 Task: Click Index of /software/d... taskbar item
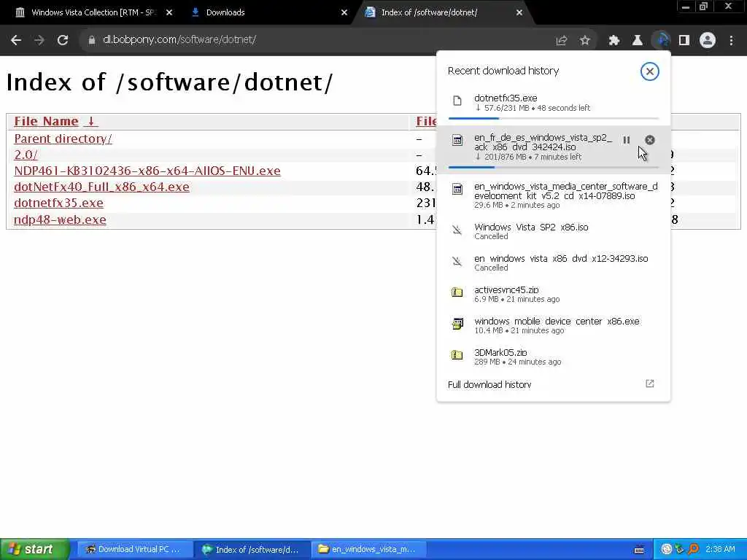(252, 550)
